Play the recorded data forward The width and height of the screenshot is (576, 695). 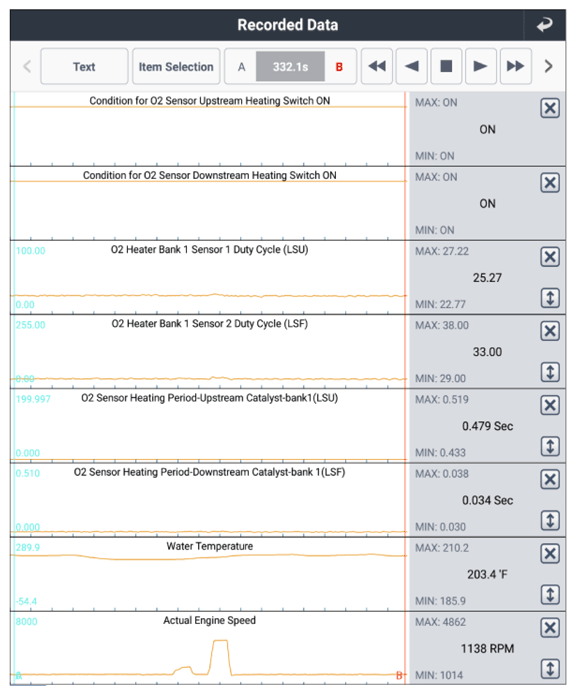coord(481,66)
